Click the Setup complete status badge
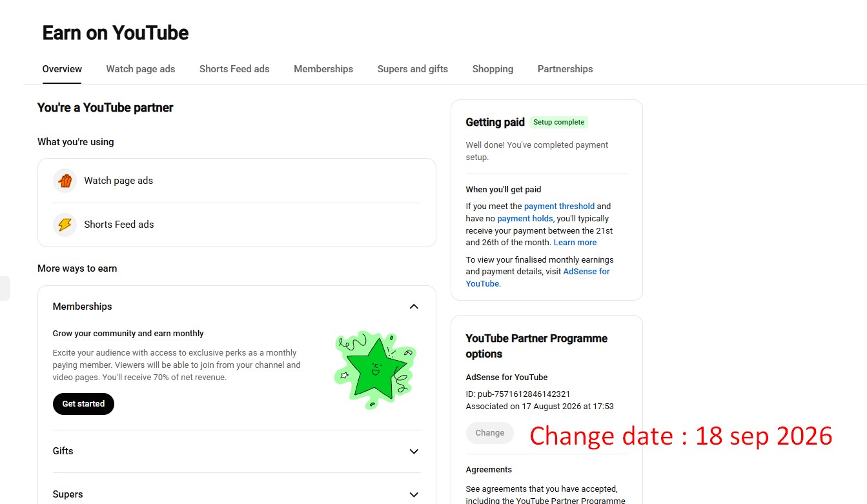 (559, 122)
